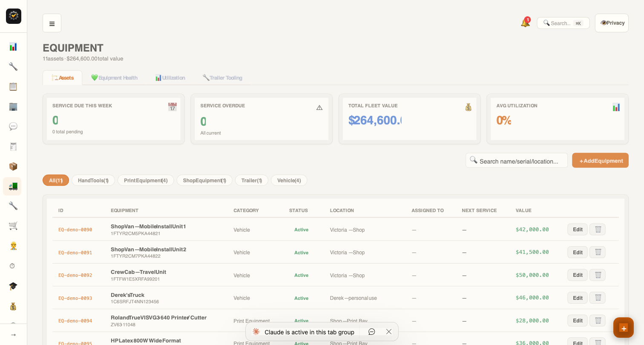644x345 pixels.
Task: Open chat icon in Claude tab group bar
Action: (x=372, y=332)
